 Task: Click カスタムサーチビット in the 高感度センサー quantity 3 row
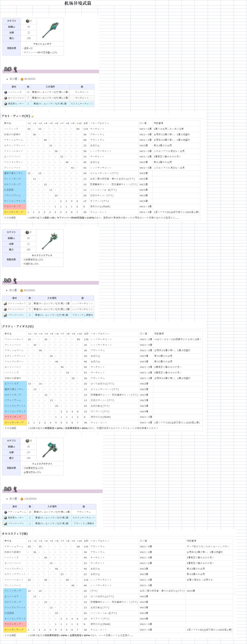pyautogui.click(x=82, y=104)
